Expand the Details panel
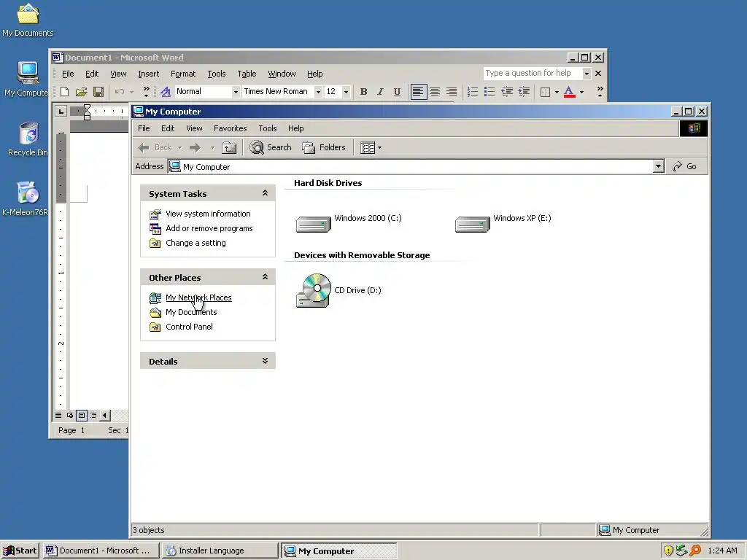747x560 pixels. pyautogui.click(x=265, y=360)
